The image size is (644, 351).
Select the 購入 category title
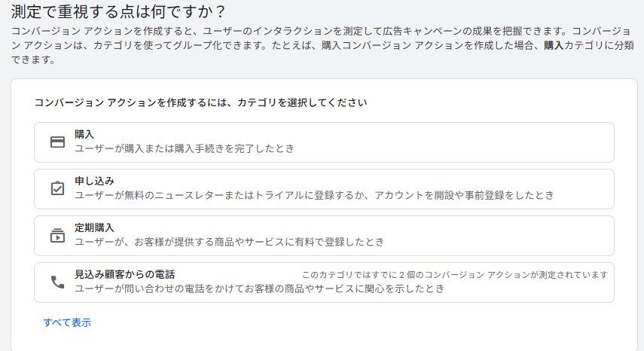[x=84, y=135]
